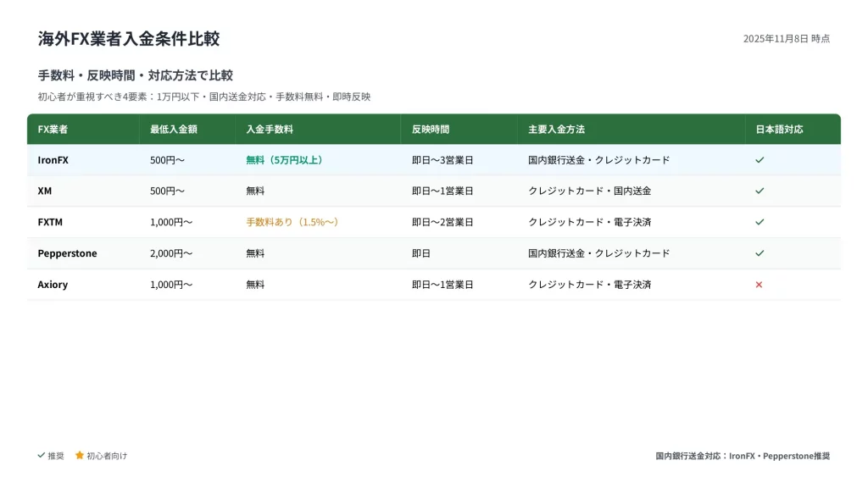Viewport: 868px width, 488px height.
Task: Click the 反映時間 column header
Action: point(431,130)
